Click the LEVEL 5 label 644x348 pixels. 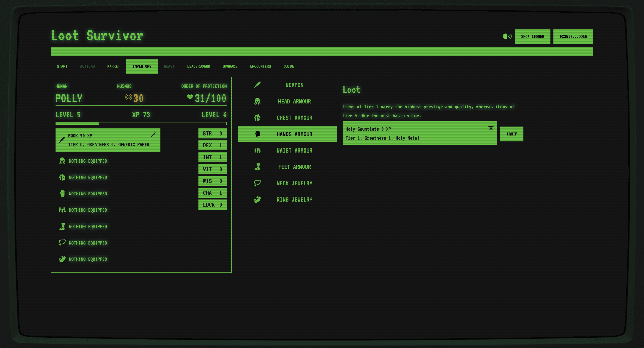(68, 115)
